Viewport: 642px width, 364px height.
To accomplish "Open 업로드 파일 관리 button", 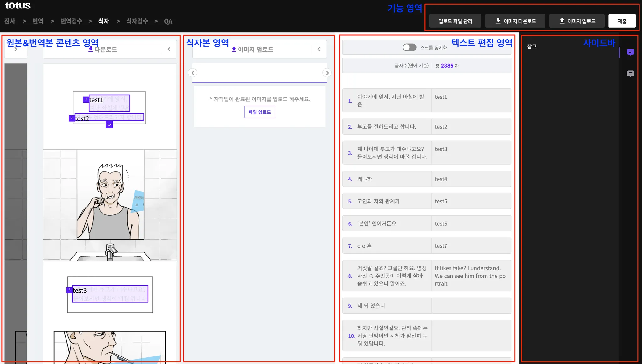I will pos(455,21).
